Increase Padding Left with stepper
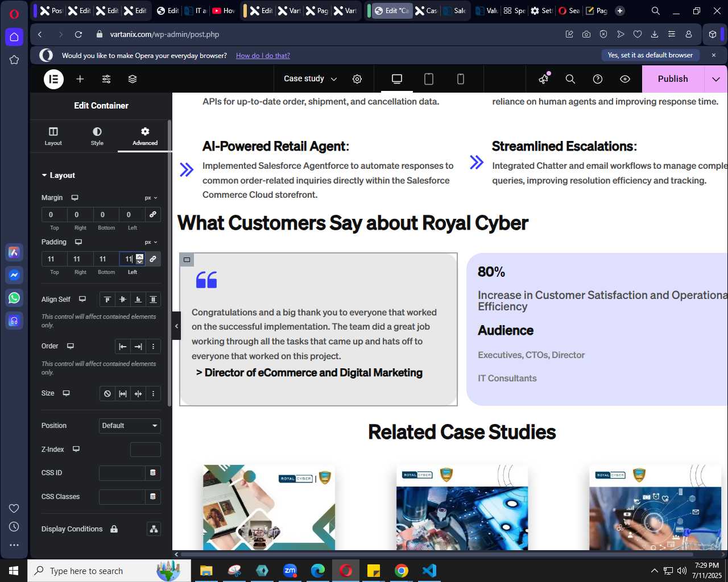Viewport: 728px width, 582px height. [140, 256]
